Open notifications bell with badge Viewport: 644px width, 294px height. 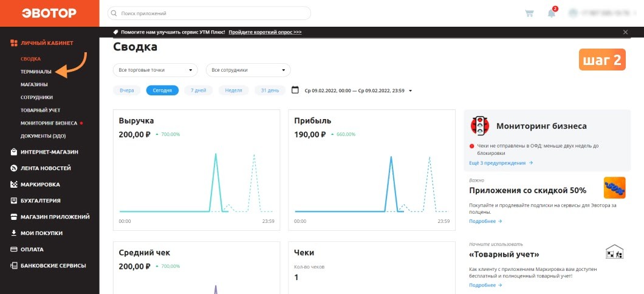(552, 13)
